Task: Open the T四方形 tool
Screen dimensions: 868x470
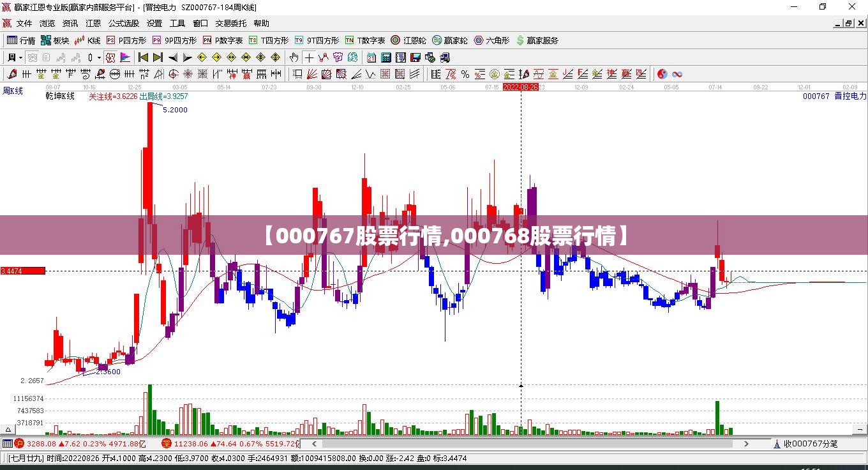Action: tap(269, 40)
